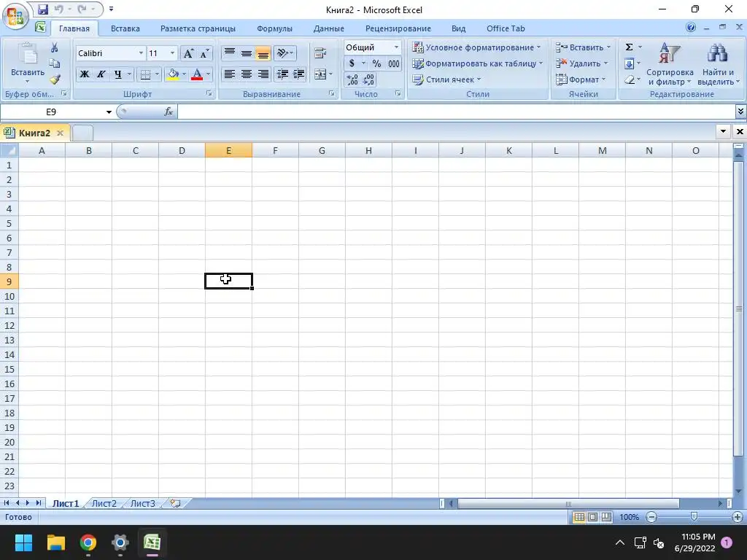Viewport: 747px width, 560px height.
Task: Toggle wrap text
Action: [320, 52]
